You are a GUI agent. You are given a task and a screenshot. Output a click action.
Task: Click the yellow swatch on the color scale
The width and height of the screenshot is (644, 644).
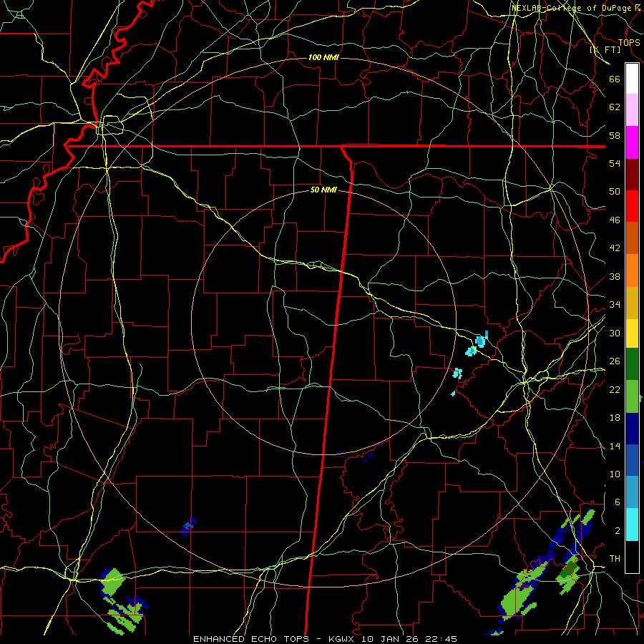632,333
